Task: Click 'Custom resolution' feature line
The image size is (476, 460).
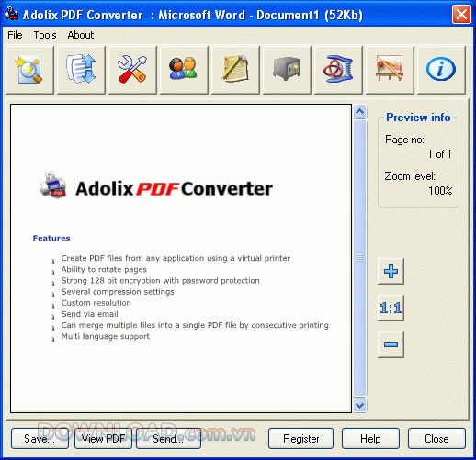Action: pyautogui.click(x=96, y=303)
